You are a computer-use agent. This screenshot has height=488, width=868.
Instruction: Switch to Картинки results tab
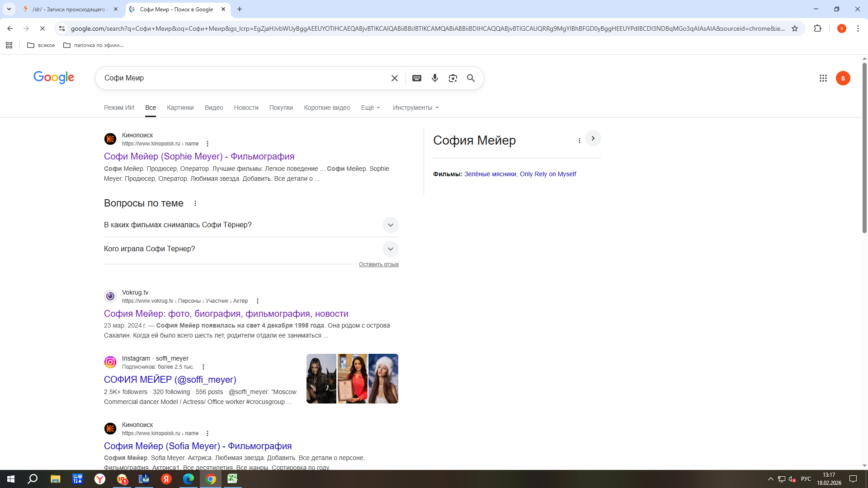pyautogui.click(x=180, y=108)
